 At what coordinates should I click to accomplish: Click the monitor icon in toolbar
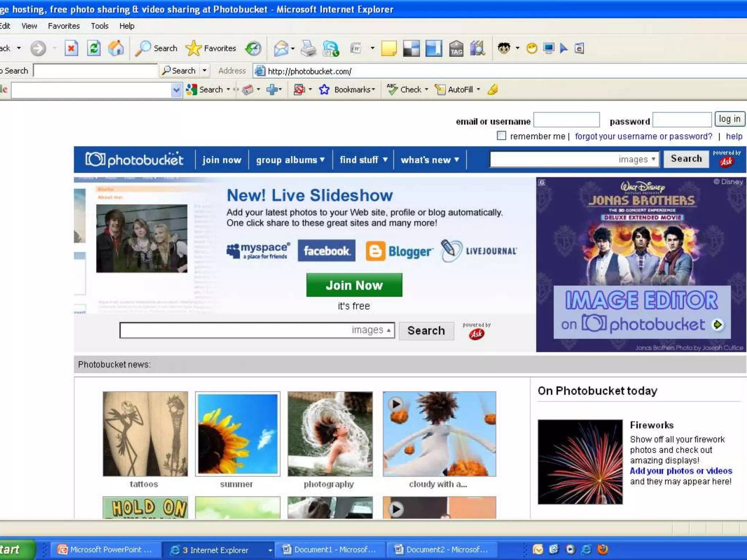(x=549, y=48)
